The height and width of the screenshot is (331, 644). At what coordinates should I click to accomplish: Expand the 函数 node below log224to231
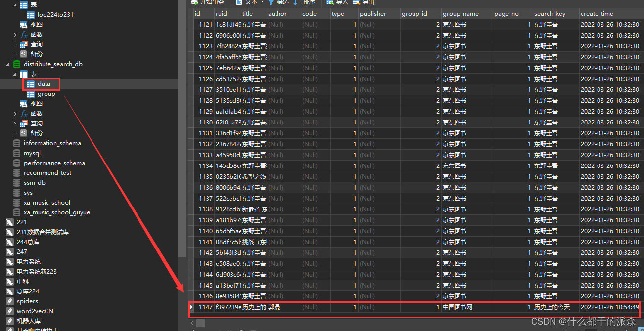[15, 35]
